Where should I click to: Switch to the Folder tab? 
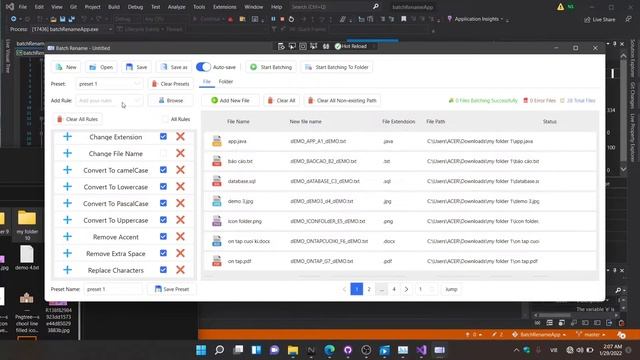(x=226, y=82)
